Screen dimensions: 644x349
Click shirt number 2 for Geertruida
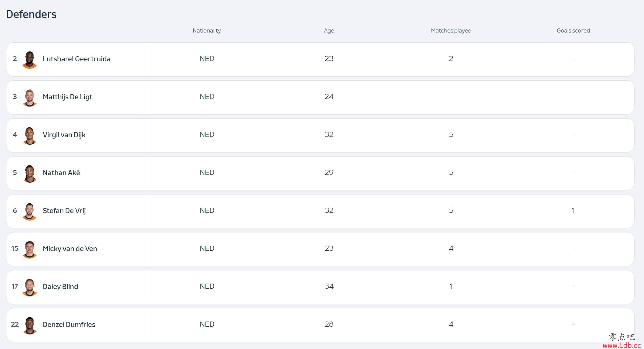coord(15,59)
